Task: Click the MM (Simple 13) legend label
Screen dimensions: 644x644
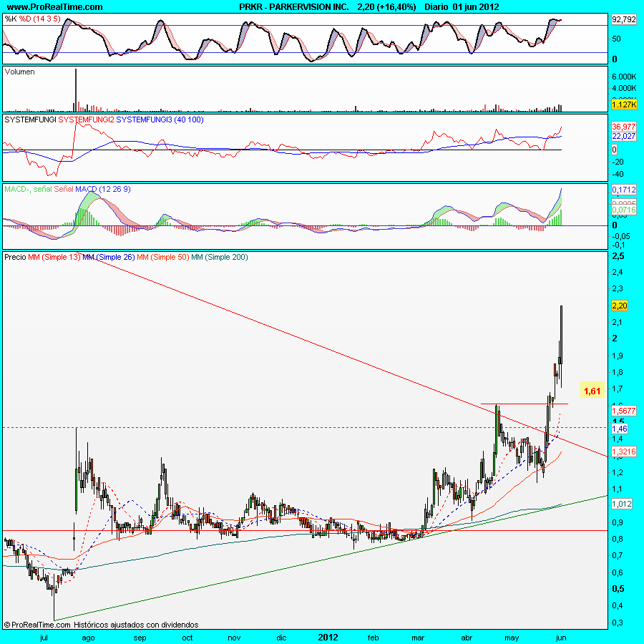Action: [x=54, y=258]
